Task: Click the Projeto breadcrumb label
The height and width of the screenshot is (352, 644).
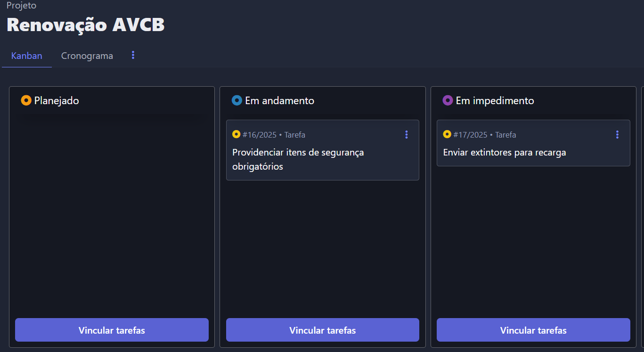Action: (22, 6)
